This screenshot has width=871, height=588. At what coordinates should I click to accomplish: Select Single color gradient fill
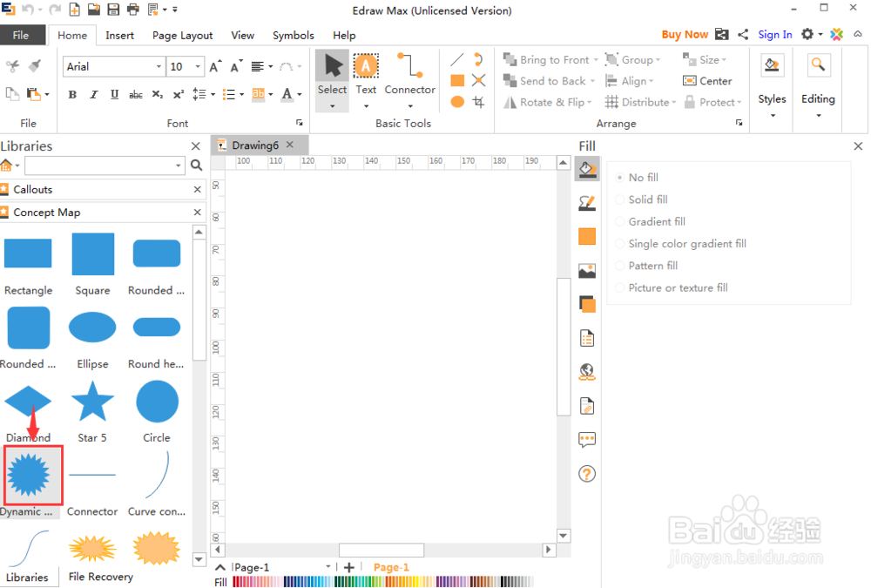tap(681, 243)
